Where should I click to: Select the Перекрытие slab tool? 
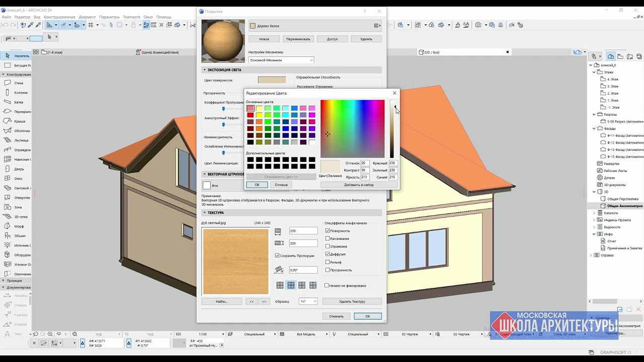(x=16, y=112)
